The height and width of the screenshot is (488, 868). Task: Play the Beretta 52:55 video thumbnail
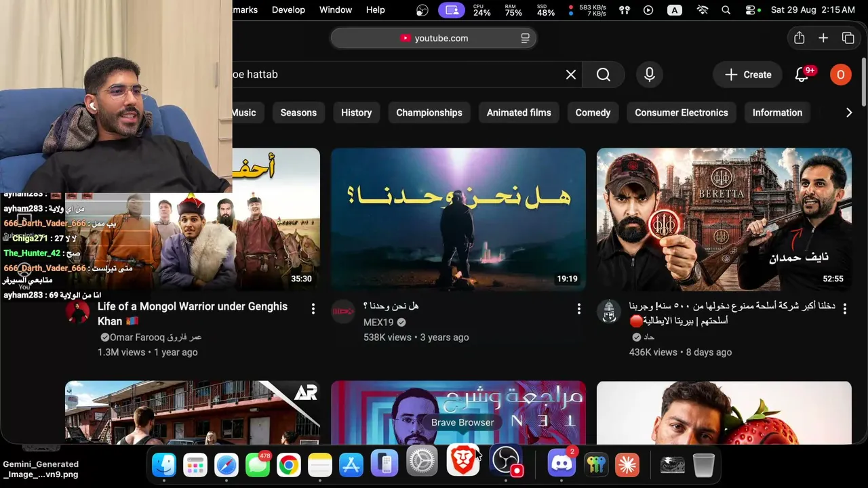[x=724, y=220]
